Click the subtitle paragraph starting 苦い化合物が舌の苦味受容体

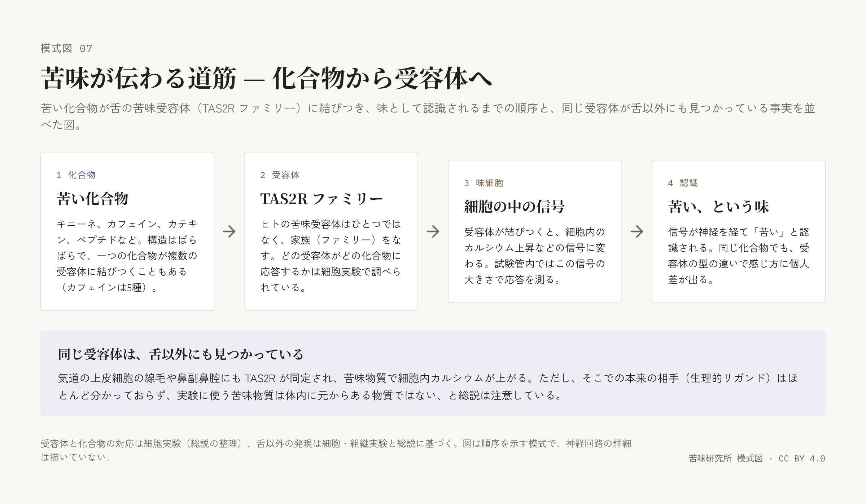point(428,116)
